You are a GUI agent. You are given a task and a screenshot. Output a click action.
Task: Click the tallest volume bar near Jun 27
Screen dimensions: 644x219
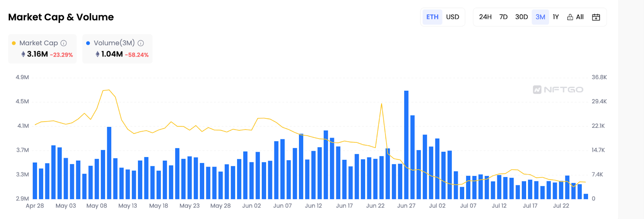tap(406, 145)
